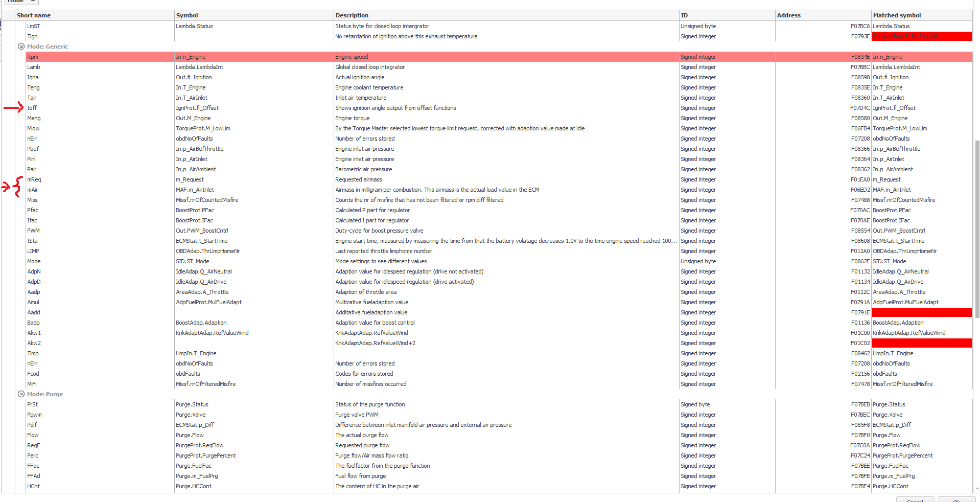The height and width of the screenshot is (502, 980).
Task: Collapse the Mode: Purge group icon
Action: point(21,394)
